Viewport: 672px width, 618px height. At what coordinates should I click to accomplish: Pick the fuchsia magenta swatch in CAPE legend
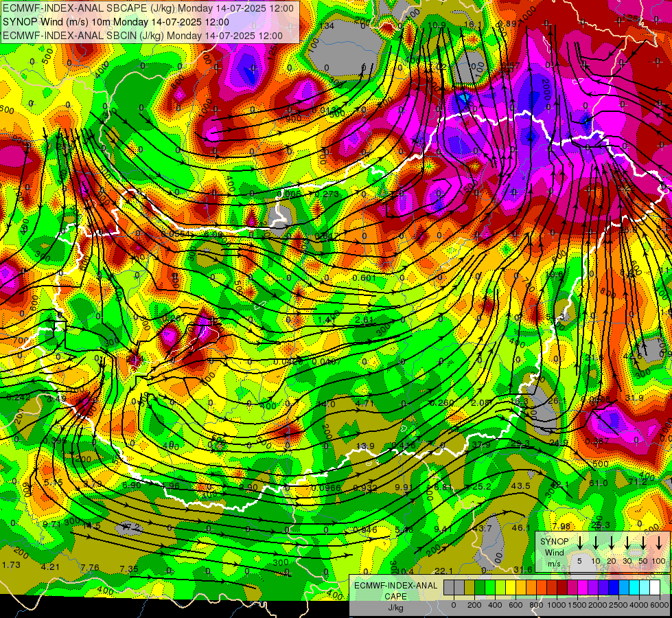(583, 587)
